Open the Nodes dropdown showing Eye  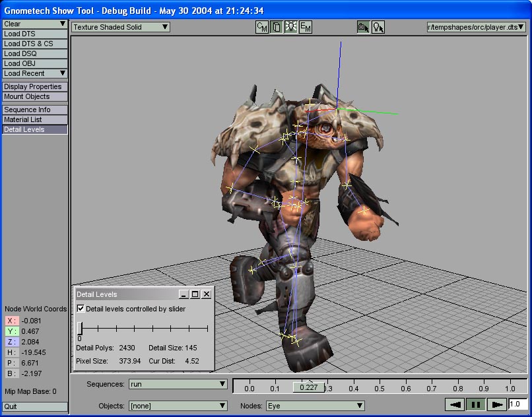tap(316, 406)
